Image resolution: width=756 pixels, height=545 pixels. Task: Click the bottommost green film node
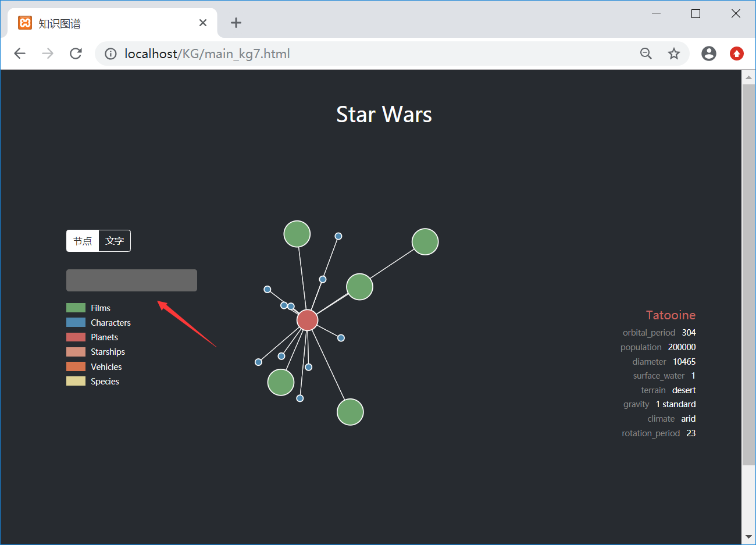[350, 412]
